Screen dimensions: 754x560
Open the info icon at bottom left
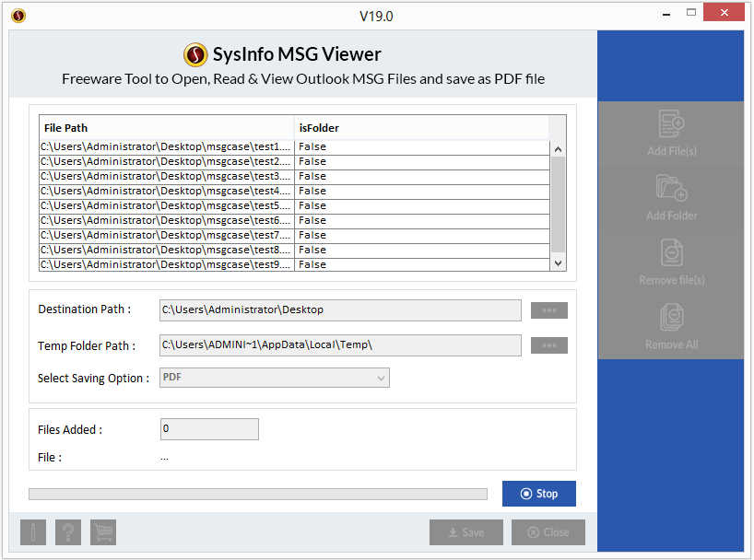(x=33, y=532)
